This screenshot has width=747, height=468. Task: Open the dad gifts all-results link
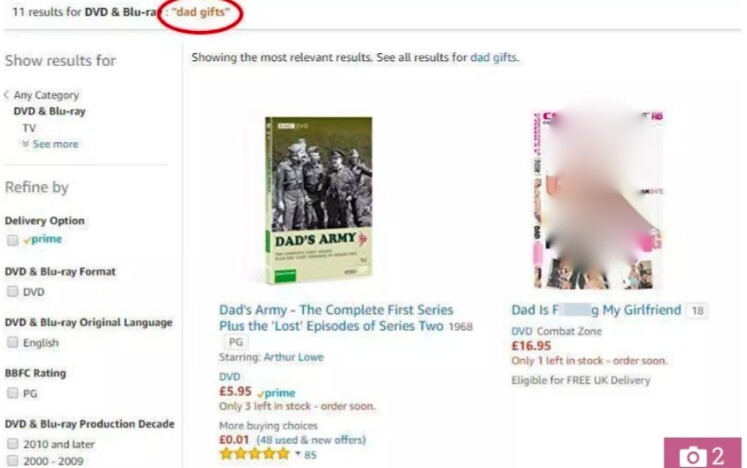coord(493,58)
